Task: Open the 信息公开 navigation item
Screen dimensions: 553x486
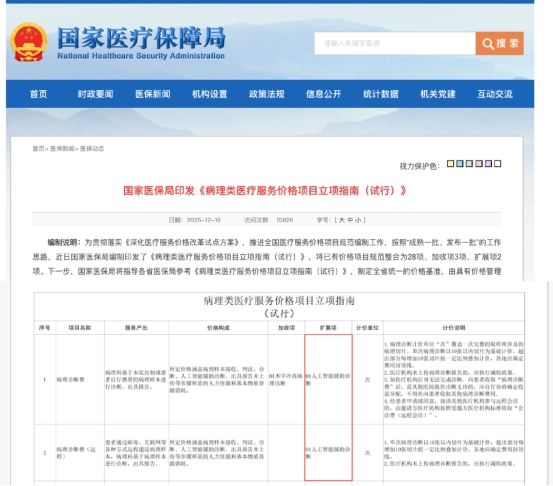Action: (x=323, y=94)
